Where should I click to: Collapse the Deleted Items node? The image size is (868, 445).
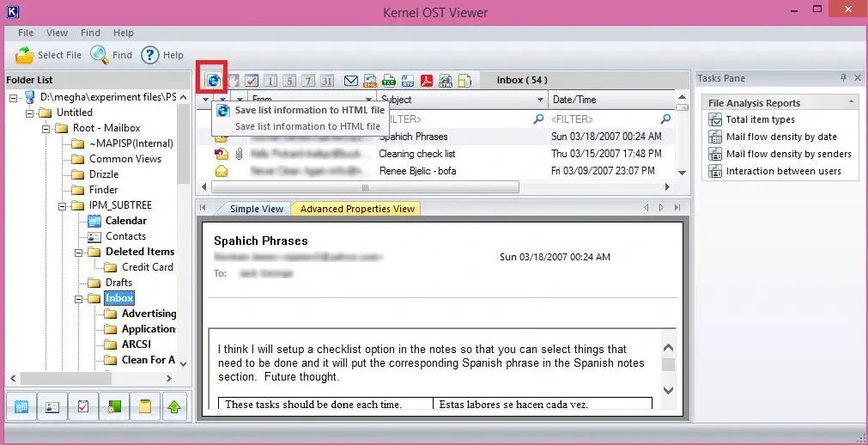pos(79,252)
